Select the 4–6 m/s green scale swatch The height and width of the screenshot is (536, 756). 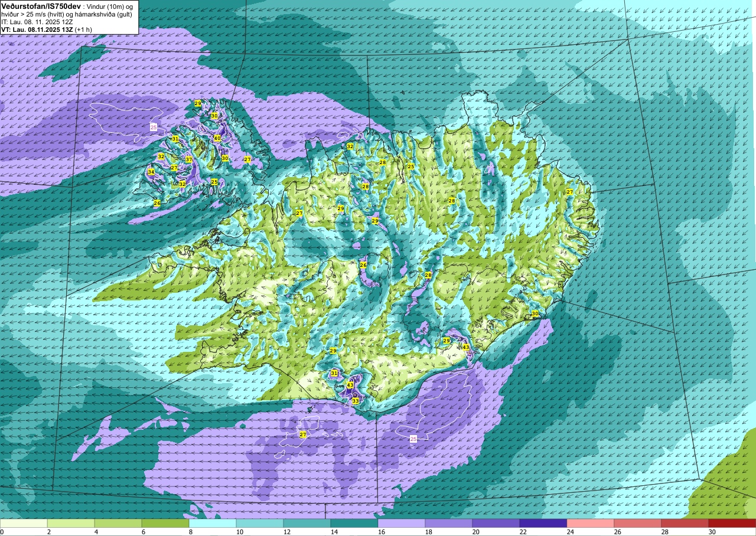point(118,523)
